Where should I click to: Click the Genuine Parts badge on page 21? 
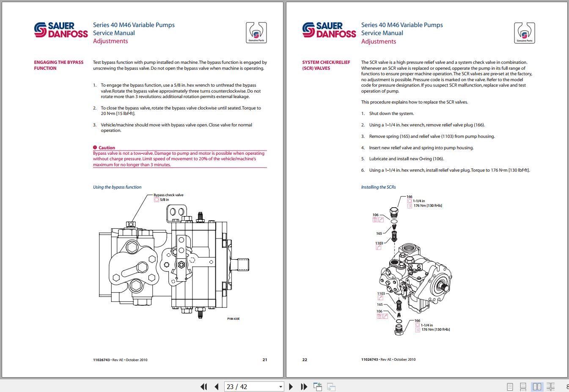(x=256, y=33)
